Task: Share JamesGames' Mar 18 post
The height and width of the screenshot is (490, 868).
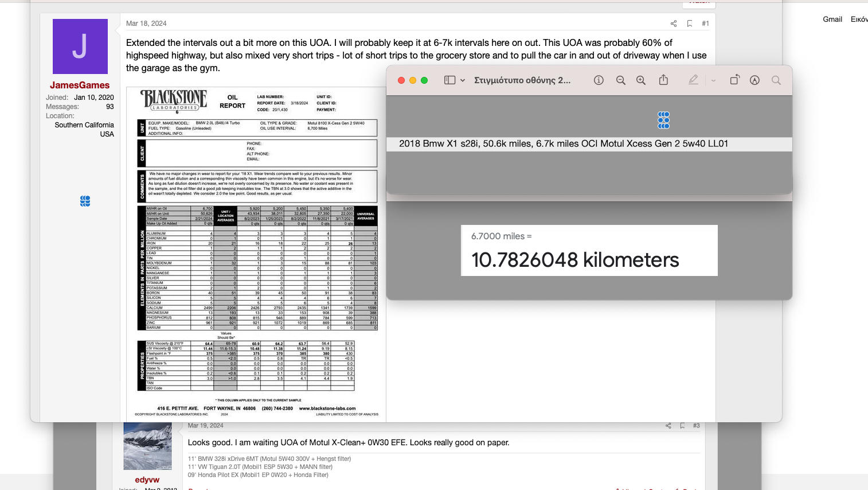Action: point(674,24)
